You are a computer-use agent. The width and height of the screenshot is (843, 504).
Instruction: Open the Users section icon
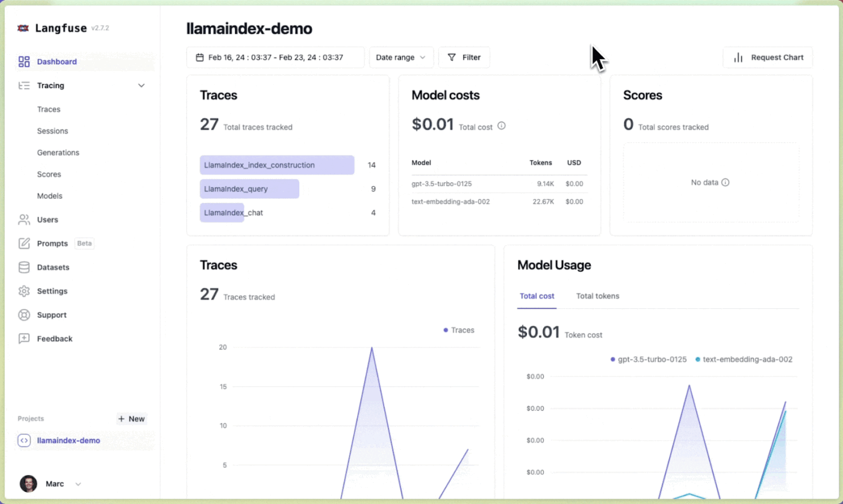pyautogui.click(x=23, y=219)
